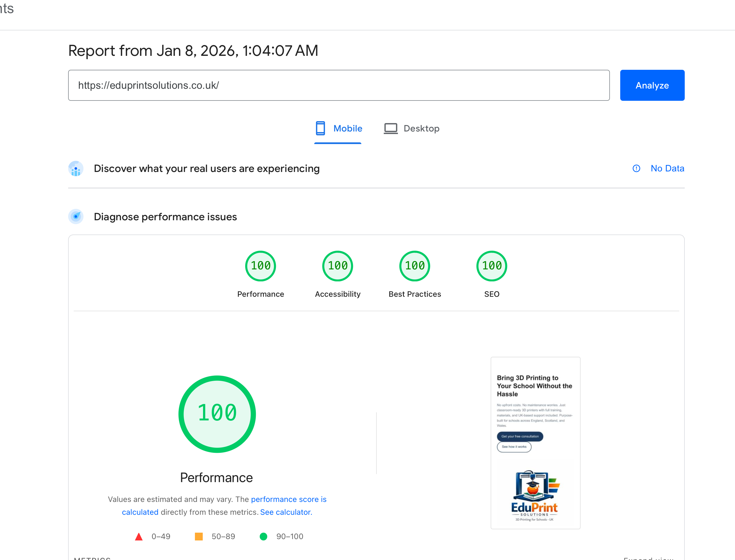Click the No Data alert info icon
The width and height of the screenshot is (735, 560).
(x=636, y=168)
